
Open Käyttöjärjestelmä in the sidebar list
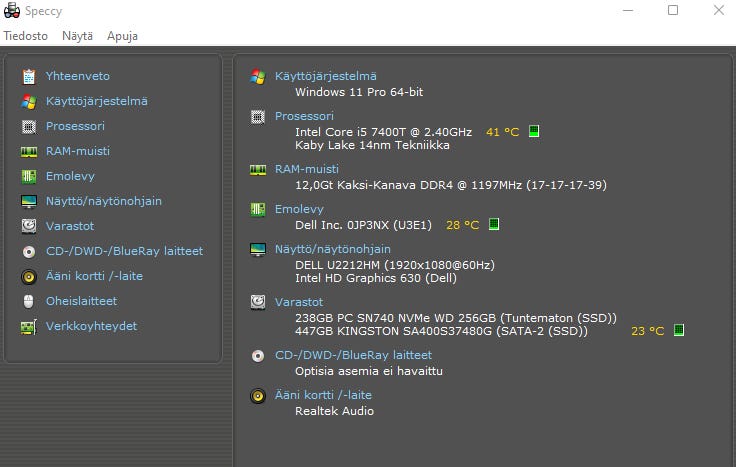point(96,101)
